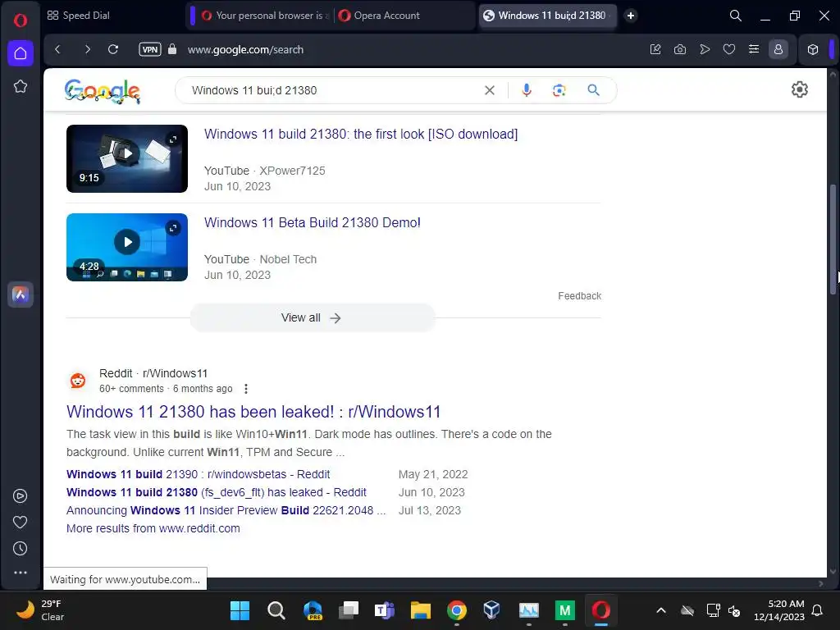Open the Opera account profile icon

point(778,49)
